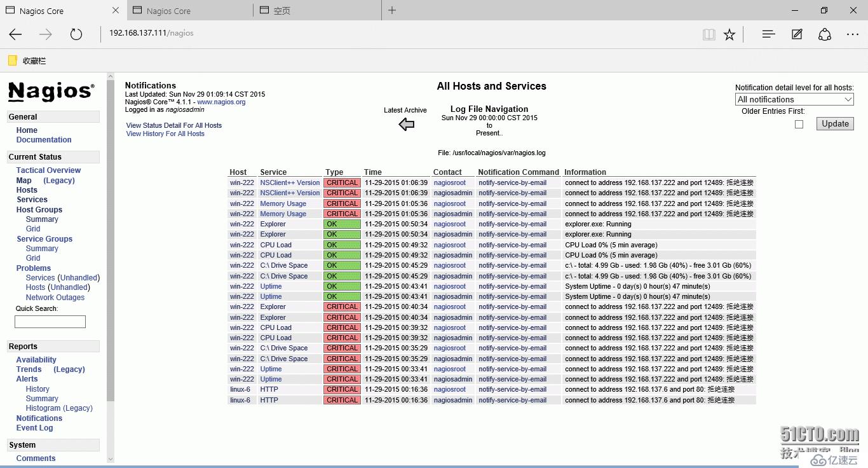Click the Latest Archive left arrow
The height and width of the screenshot is (468, 868).
tap(407, 125)
